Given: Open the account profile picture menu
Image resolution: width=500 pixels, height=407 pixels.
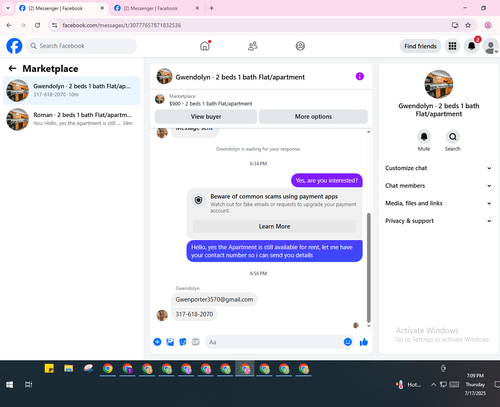Looking at the screenshot, I should click(x=490, y=46).
